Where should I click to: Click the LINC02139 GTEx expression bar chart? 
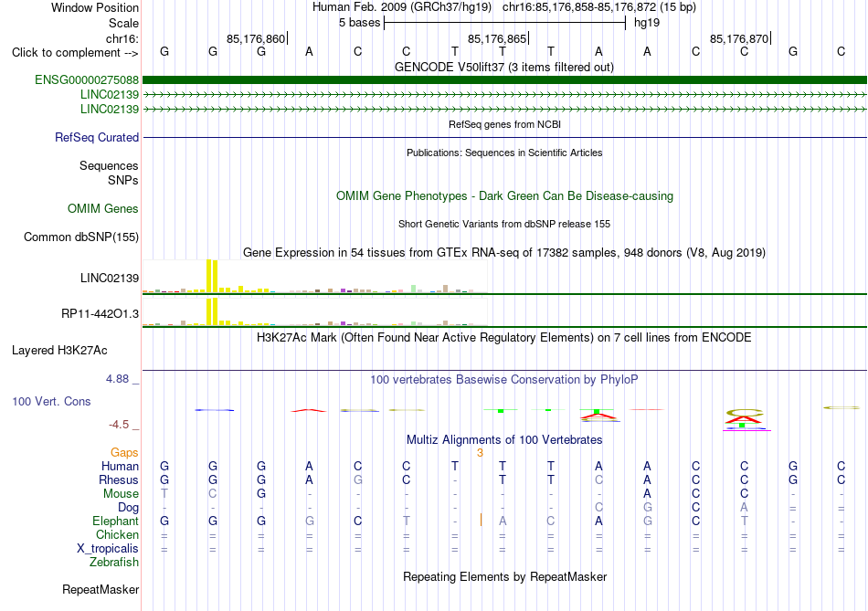click(315, 276)
